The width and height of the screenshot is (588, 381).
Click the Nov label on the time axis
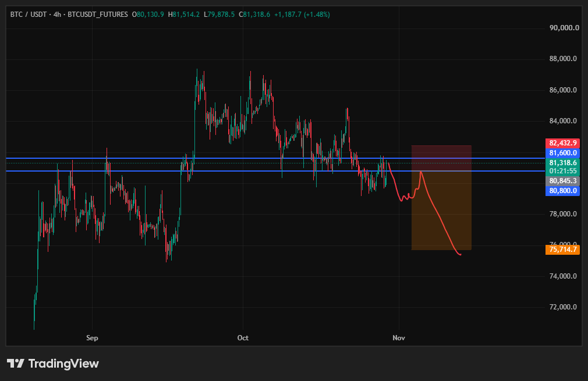click(x=399, y=338)
